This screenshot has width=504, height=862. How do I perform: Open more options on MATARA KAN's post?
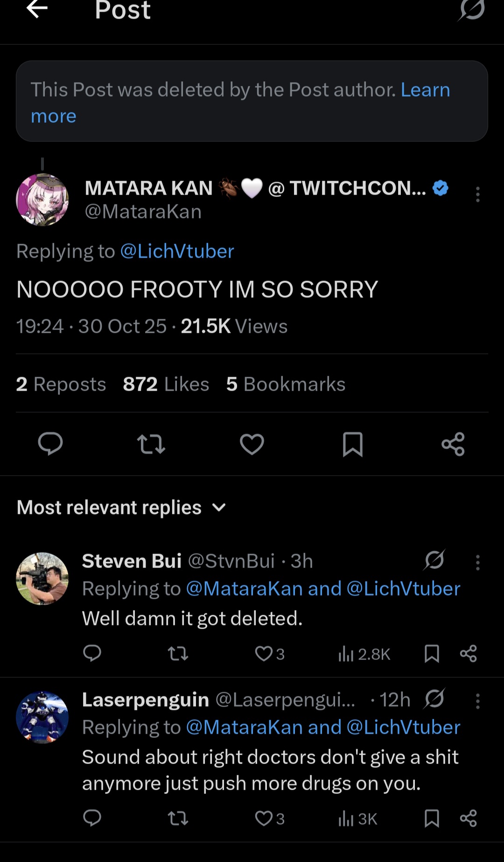[477, 194]
